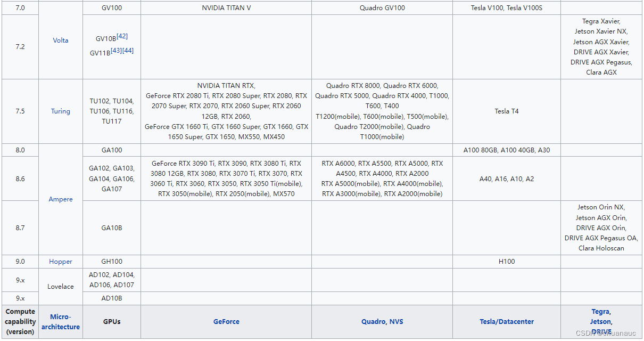The height and width of the screenshot is (341, 644).
Task: Click the Tegra Xavier line
Action: pyautogui.click(x=601, y=21)
